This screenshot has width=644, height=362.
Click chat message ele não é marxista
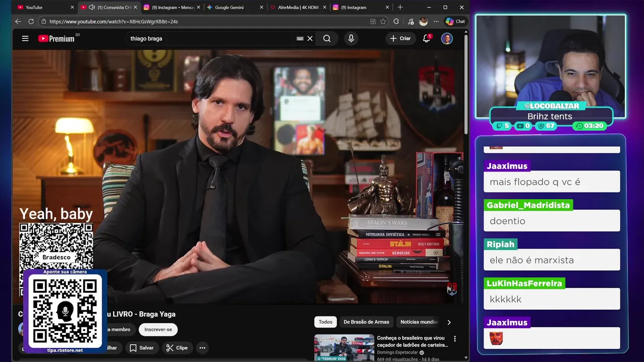pyautogui.click(x=532, y=260)
